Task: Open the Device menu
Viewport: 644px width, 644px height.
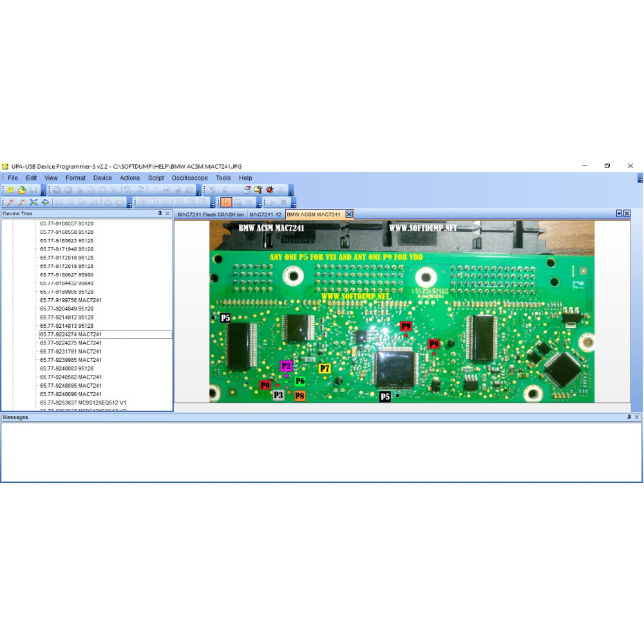Action: (x=102, y=178)
